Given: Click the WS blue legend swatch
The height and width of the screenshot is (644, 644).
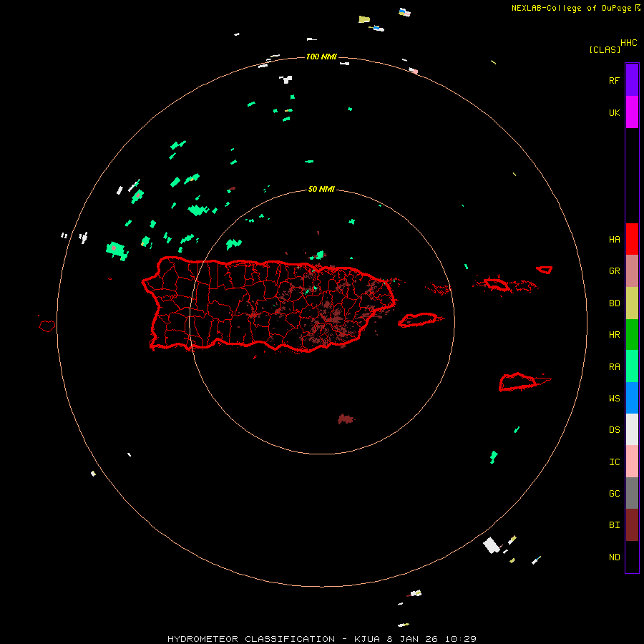Looking at the screenshot, I should coord(632,398).
